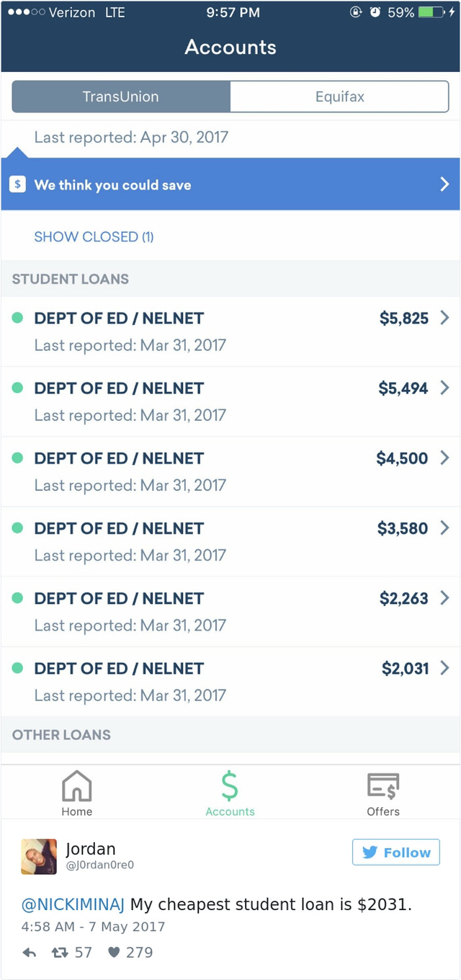Tap the reply arrow icon on tweet
Image resolution: width=461 pixels, height=980 pixels.
point(30,953)
